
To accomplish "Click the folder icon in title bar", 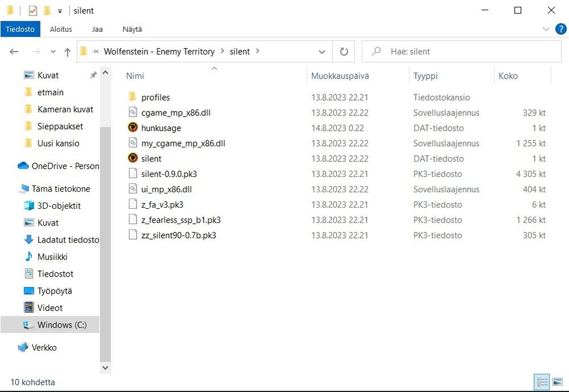I will (x=10, y=10).
